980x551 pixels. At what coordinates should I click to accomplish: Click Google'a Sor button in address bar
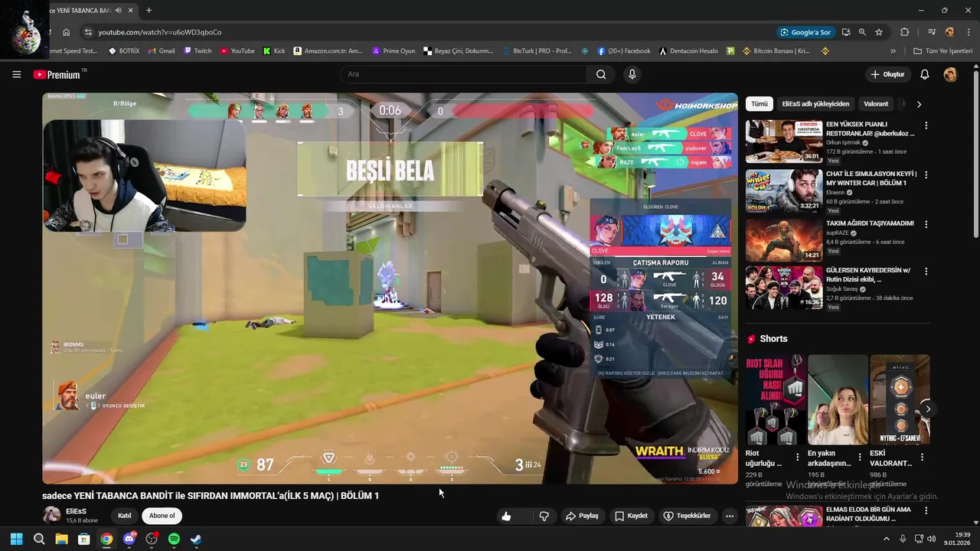[x=805, y=32]
